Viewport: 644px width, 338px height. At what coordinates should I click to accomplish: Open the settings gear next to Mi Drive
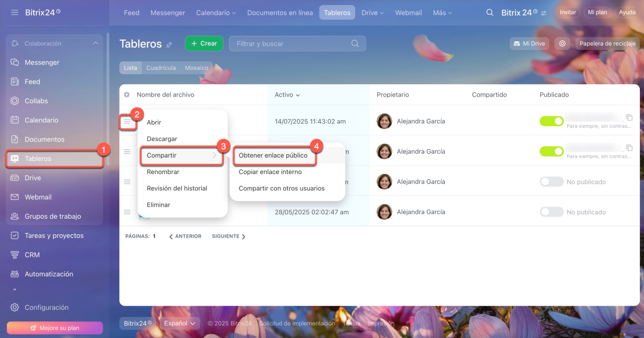tap(562, 44)
